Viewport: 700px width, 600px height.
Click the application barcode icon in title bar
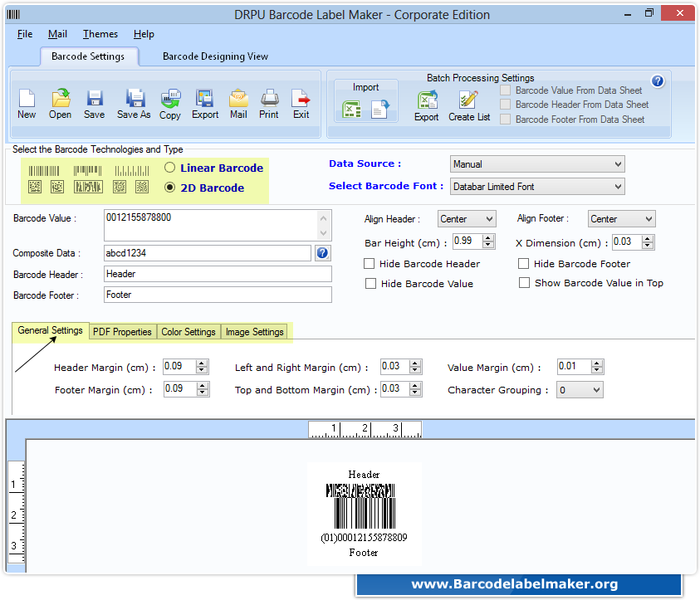point(13,14)
